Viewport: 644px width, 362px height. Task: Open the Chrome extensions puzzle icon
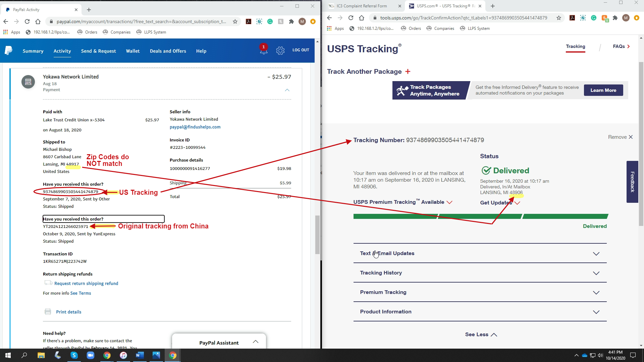click(291, 21)
